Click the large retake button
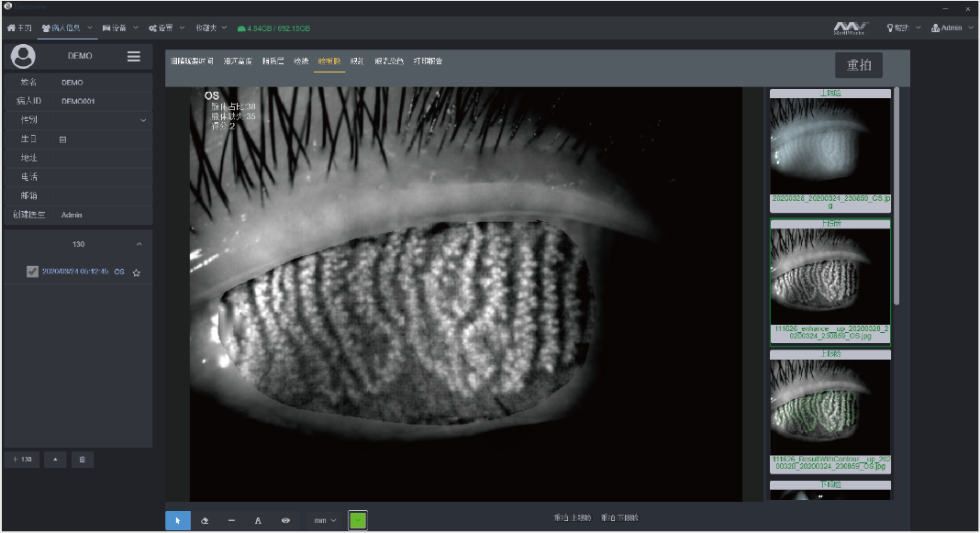Screen dimensions: 980x533 [859, 65]
